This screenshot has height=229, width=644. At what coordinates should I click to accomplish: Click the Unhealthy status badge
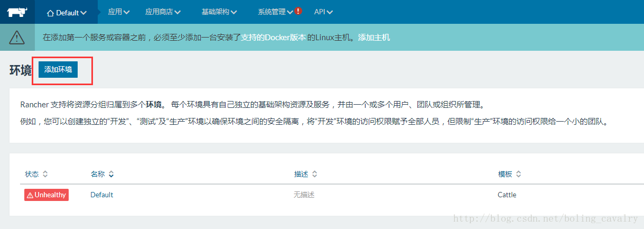pyautogui.click(x=46, y=195)
